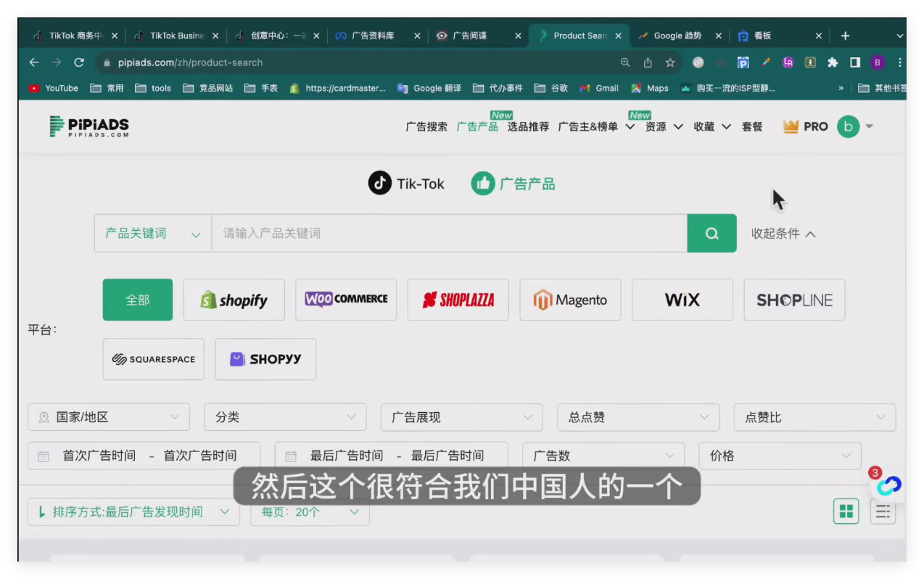Open the Maps bookmark

(x=650, y=88)
